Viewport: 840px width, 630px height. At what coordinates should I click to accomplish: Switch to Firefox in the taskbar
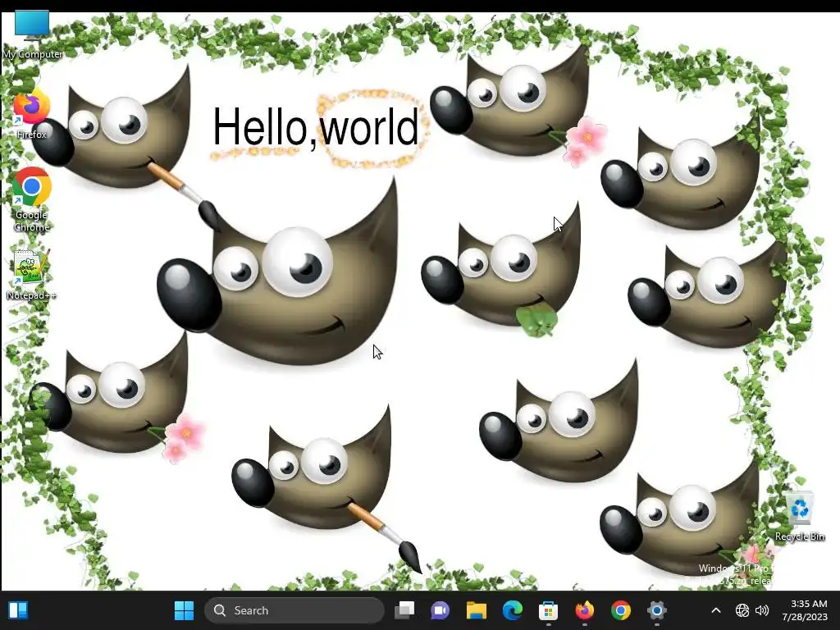pos(584,610)
